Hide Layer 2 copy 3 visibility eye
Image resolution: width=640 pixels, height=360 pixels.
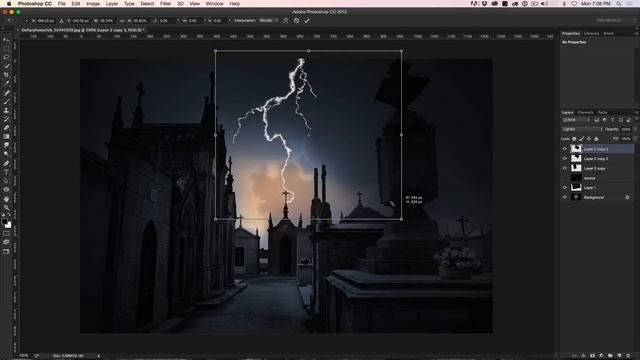pyautogui.click(x=565, y=149)
